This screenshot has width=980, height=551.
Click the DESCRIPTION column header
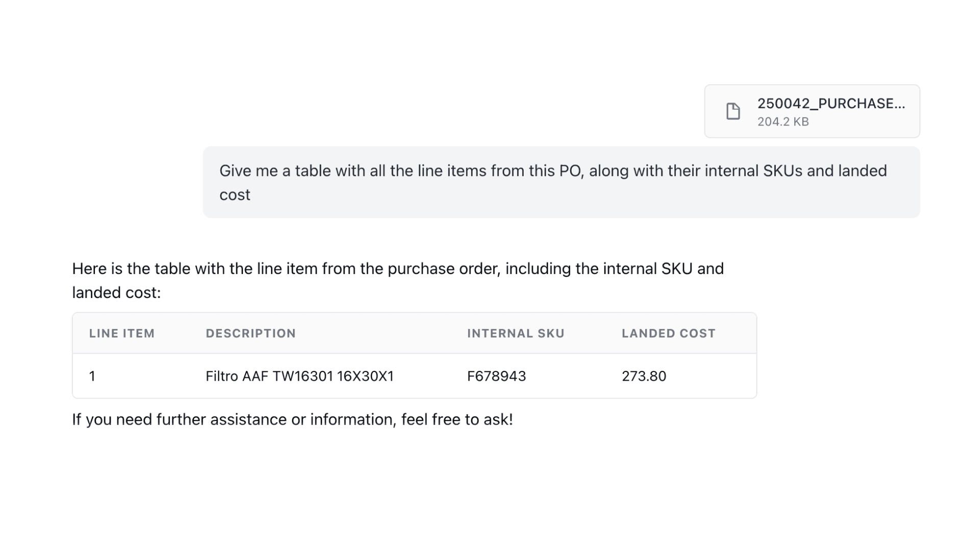[251, 334]
